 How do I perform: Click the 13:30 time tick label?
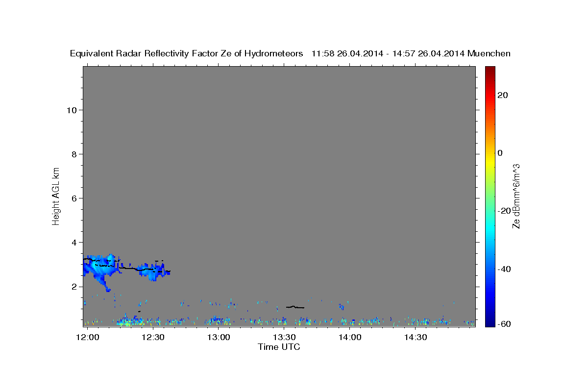tap(284, 337)
